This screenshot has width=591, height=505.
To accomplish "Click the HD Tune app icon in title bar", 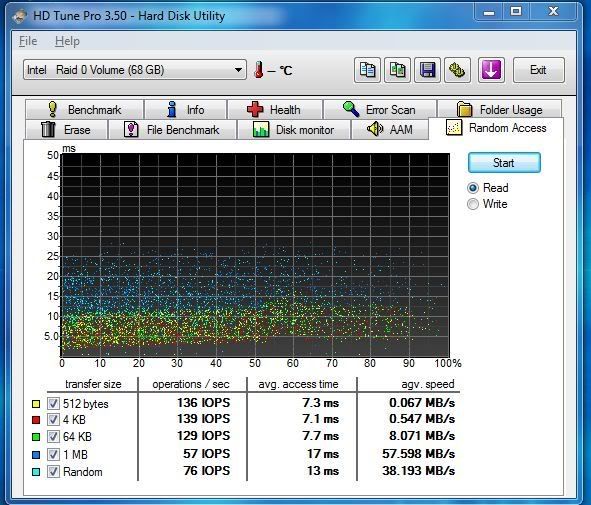I will click(20, 16).
